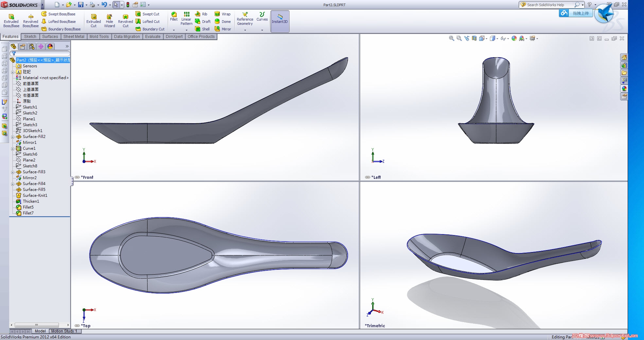644x340 pixels.
Task: Use the Mirror feature
Action: [223, 29]
